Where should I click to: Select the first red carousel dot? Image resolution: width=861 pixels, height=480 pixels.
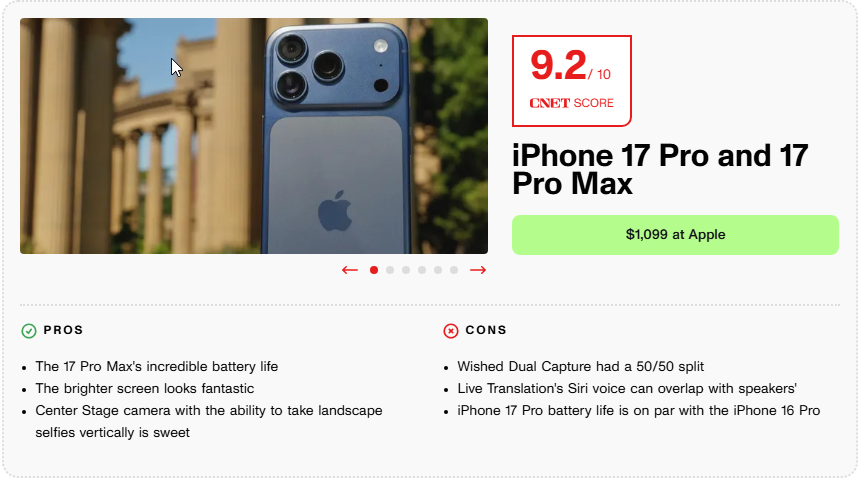click(374, 270)
